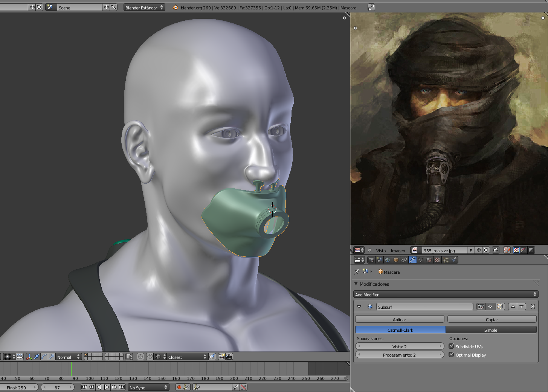
Task: Toggle the Optimal Display checkbox
Action: [x=451, y=355]
